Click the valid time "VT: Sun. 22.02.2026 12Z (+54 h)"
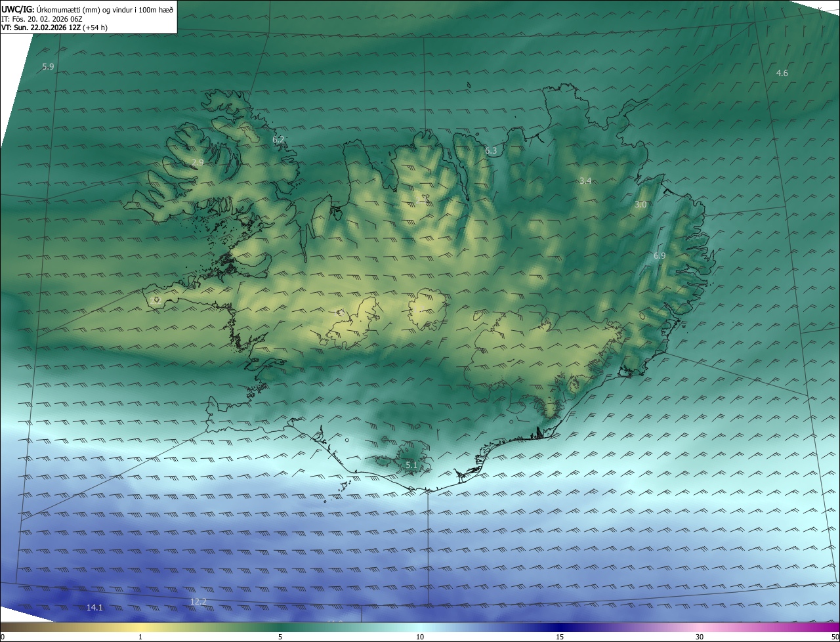Screen dimensions: 840x642 pyautogui.click(x=55, y=28)
